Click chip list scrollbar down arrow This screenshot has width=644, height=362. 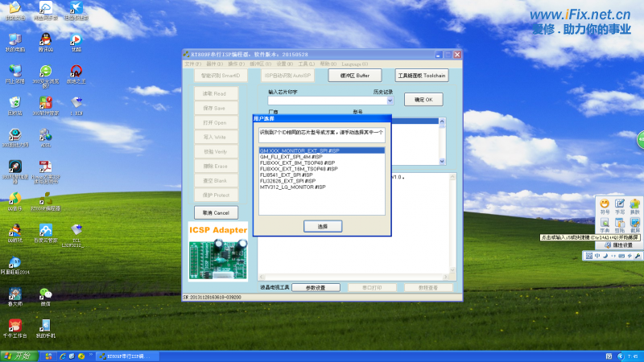point(442,162)
